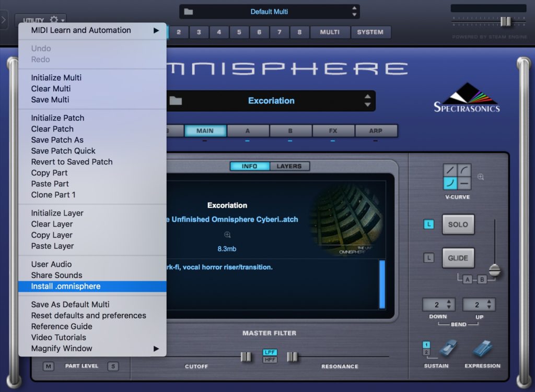Step to the next or previous Default Multi

coord(354,11)
